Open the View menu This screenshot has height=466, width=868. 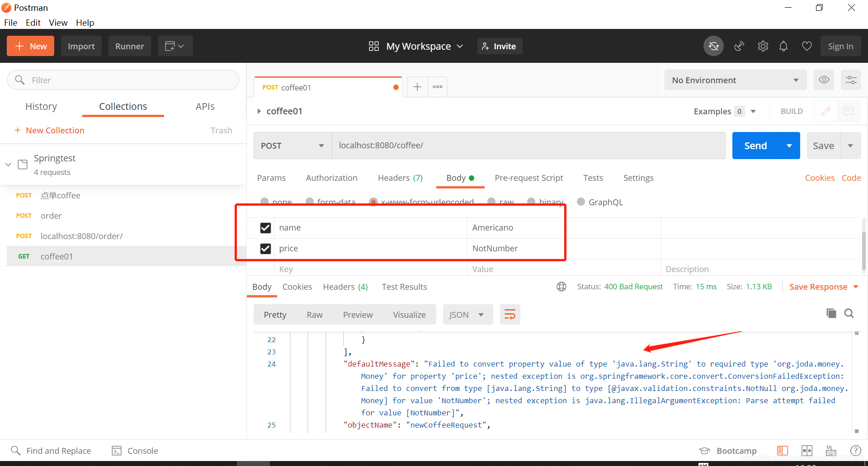58,23
